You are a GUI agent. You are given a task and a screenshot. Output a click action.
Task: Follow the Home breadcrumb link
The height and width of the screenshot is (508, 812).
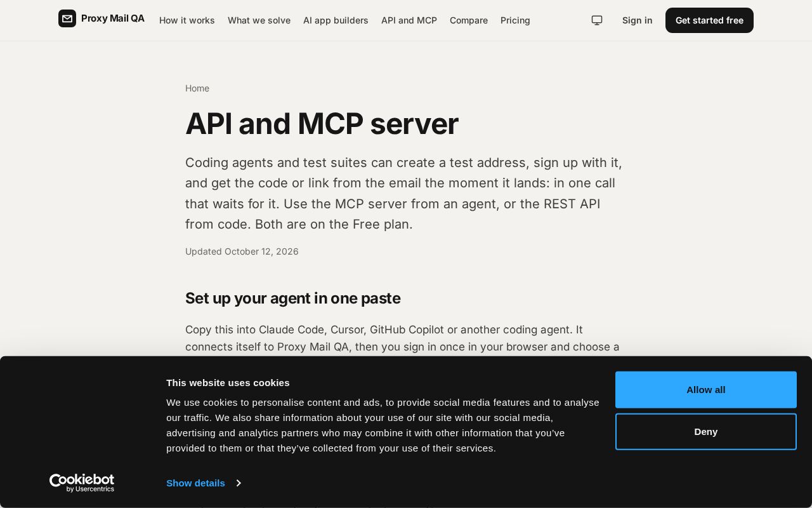(197, 88)
